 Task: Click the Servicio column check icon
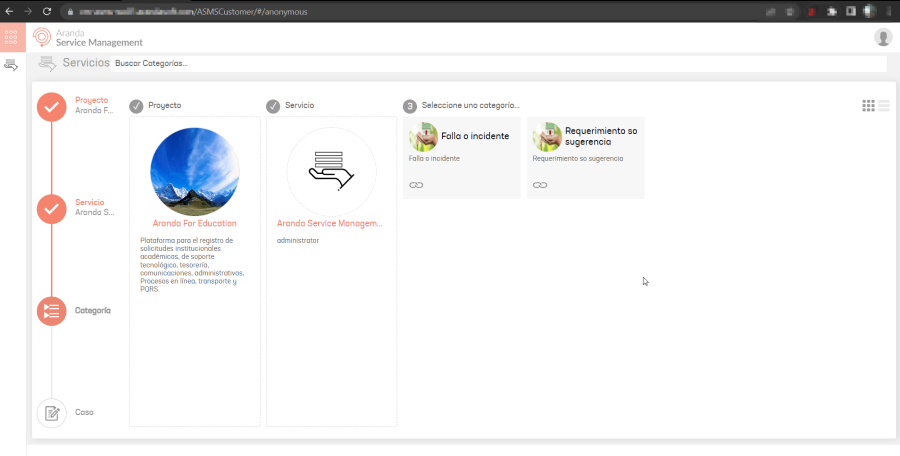(x=273, y=106)
